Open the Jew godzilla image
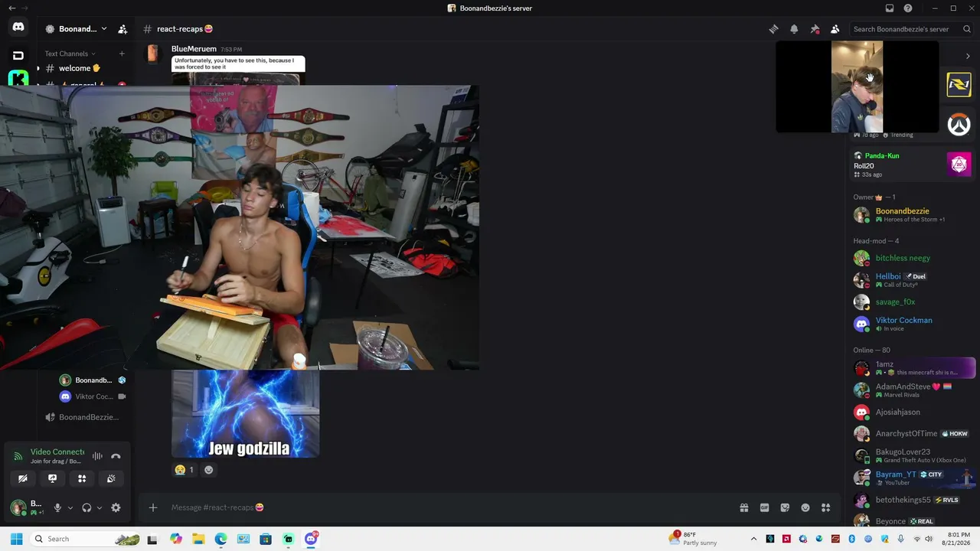Viewport: 980px width, 551px height. click(246, 414)
